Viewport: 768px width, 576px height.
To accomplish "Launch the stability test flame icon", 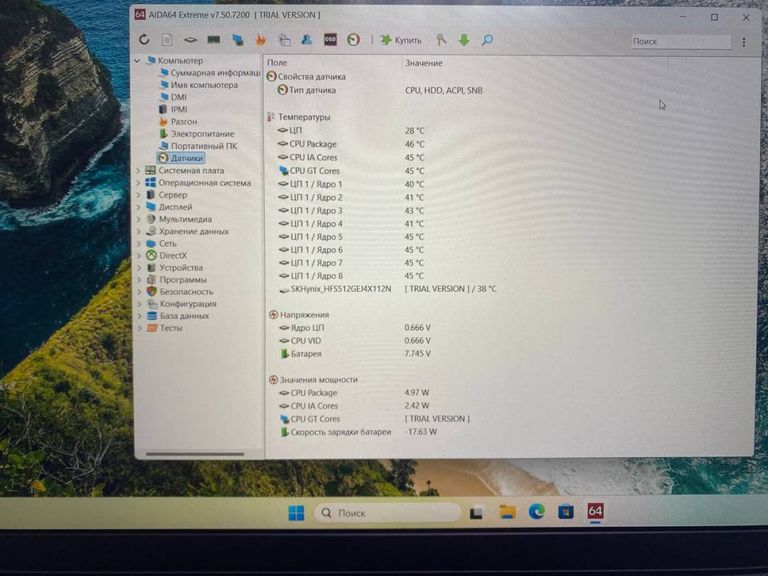I will pyautogui.click(x=261, y=40).
